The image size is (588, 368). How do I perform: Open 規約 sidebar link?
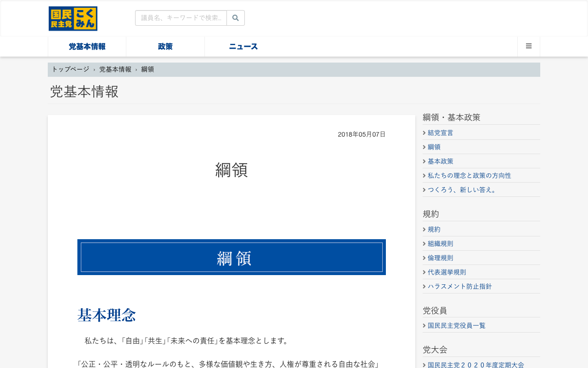pos(434,229)
